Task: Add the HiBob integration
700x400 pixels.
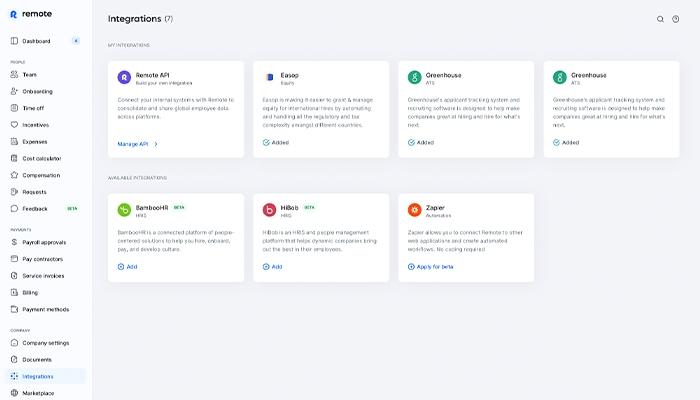Action: pos(272,267)
